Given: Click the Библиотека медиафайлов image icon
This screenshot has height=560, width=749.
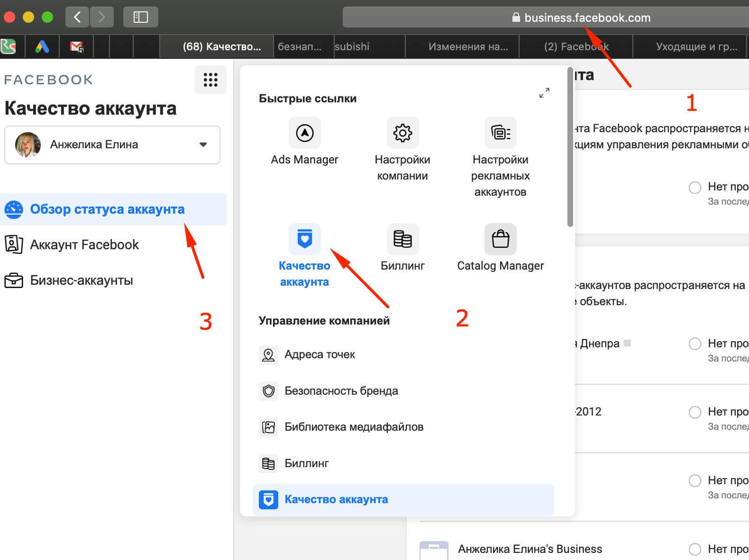Looking at the screenshot, I should (x=268, y=427).
